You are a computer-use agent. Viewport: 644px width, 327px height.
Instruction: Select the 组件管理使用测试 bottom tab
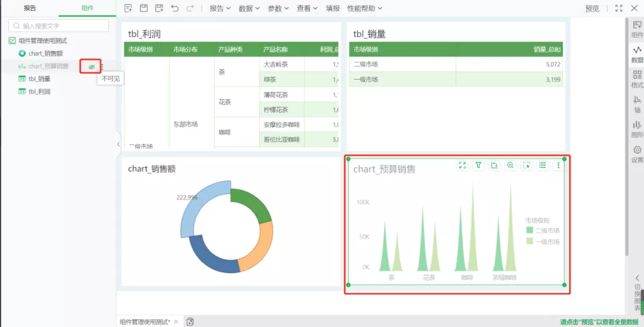144,322
